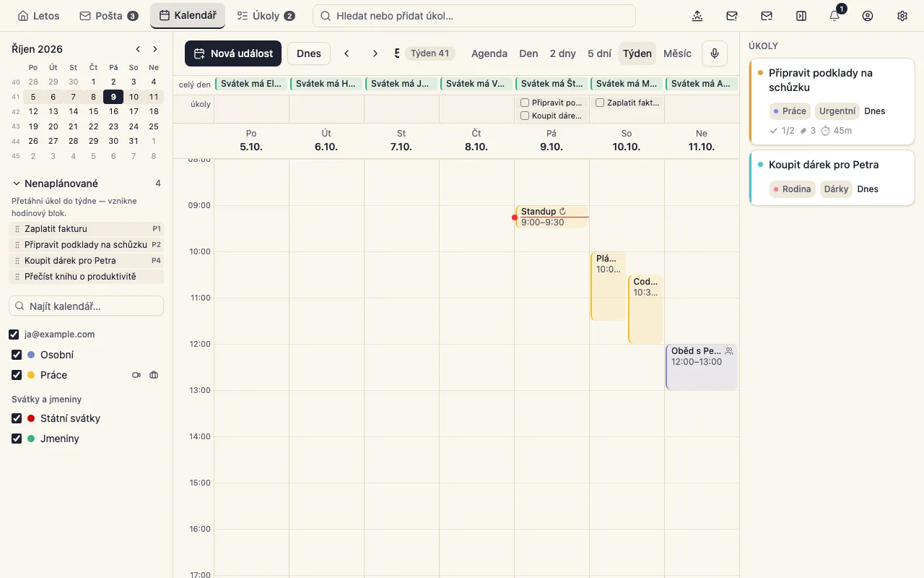Click the Urgentní tag on the task card
The height and width of the screenshot is (578, 924).
837,111
